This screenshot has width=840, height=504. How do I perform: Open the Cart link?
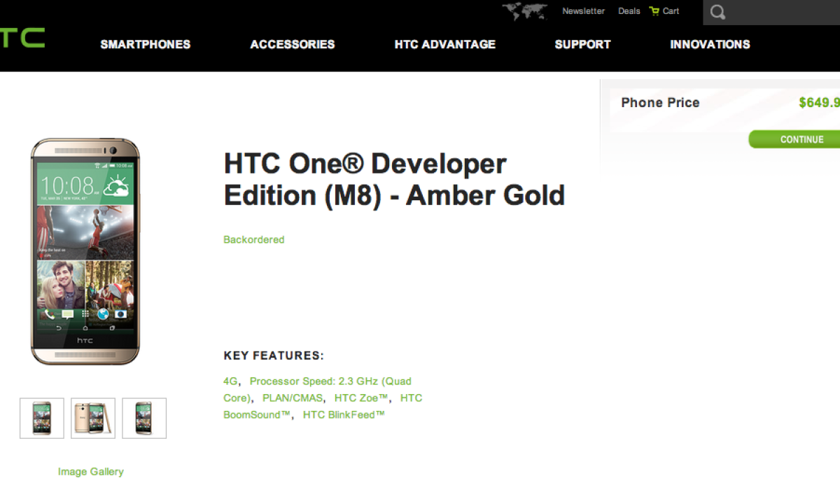pyautogui.click(x=671, y=11)
